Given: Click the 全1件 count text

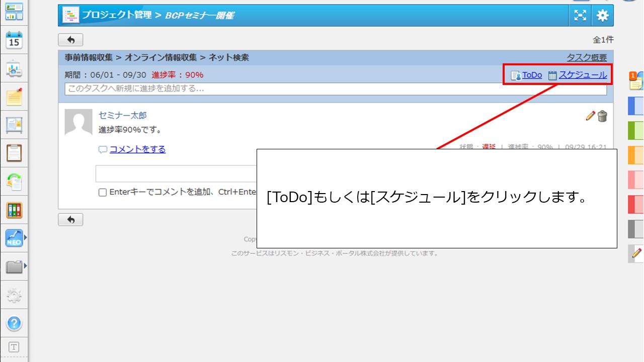Looking at the screenshot, I should [603, 40].
